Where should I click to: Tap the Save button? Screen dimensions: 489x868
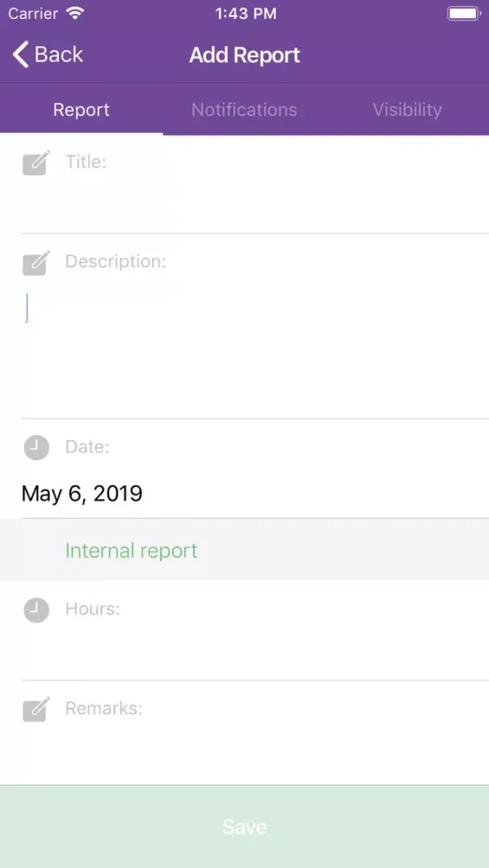[244, 826]
